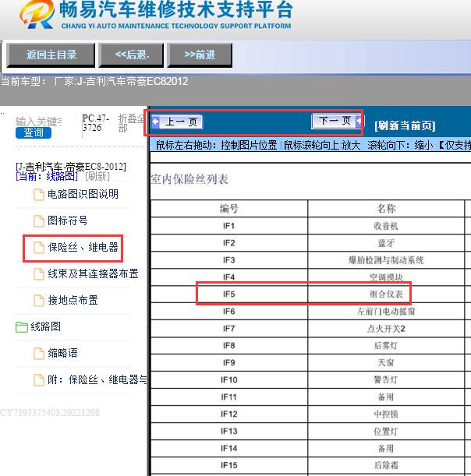Select the IF13 cell
Image resolution: width=471 pixels, height=476 pixels.
pos(228,431)
